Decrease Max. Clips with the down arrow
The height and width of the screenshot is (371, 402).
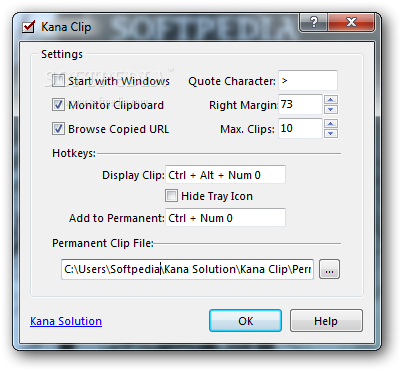click(331, 133)
